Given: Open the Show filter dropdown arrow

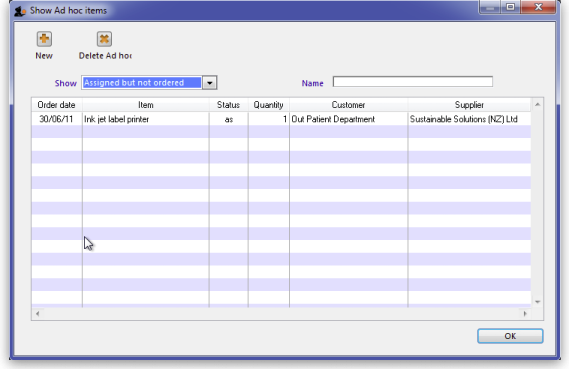Looking at the screenshot, I should click(209, 83).
